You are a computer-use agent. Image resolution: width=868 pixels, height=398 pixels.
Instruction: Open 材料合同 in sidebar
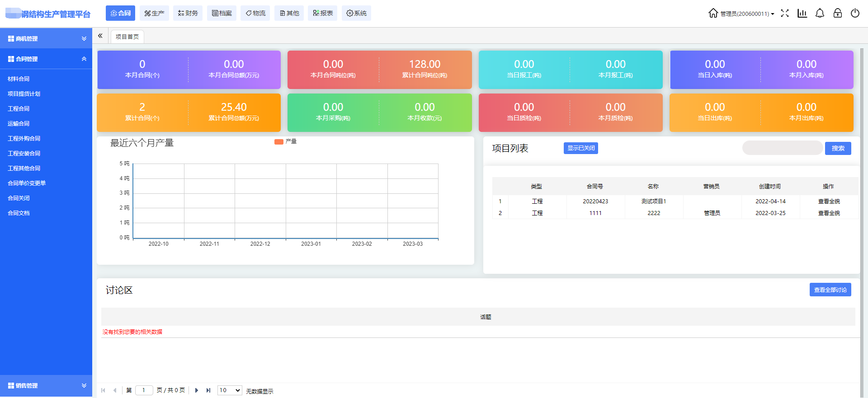[19, 79]
